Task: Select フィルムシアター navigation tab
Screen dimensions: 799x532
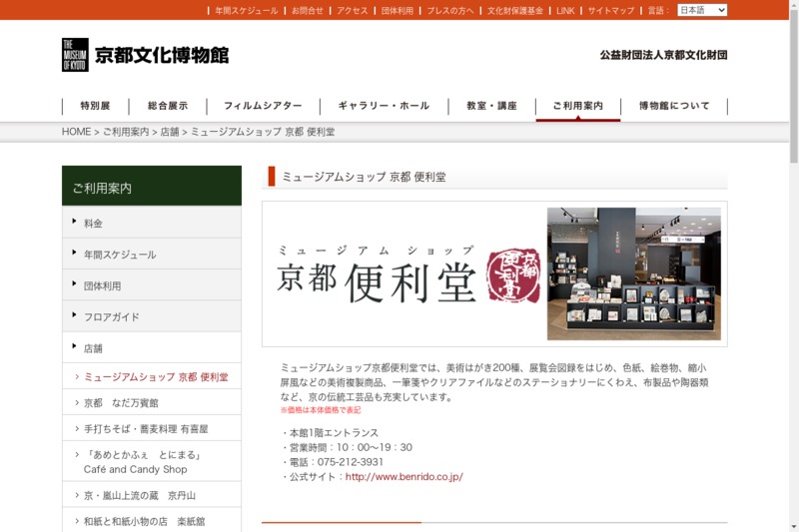Action: [263, 106]
